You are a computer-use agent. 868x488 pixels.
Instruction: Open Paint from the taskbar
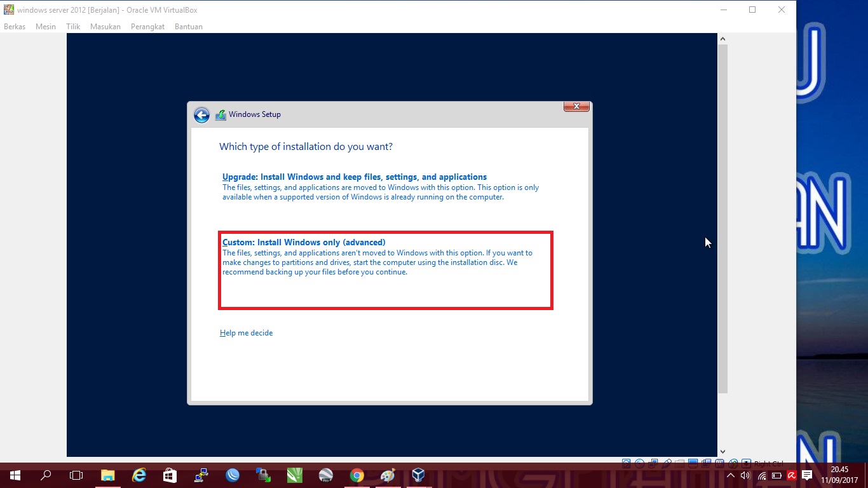tap(388, 475)
